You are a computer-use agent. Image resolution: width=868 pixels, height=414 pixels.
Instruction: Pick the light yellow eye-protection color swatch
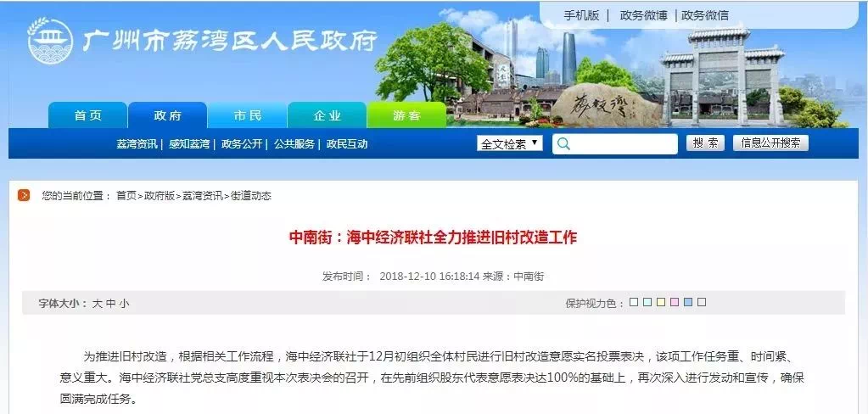661,302
